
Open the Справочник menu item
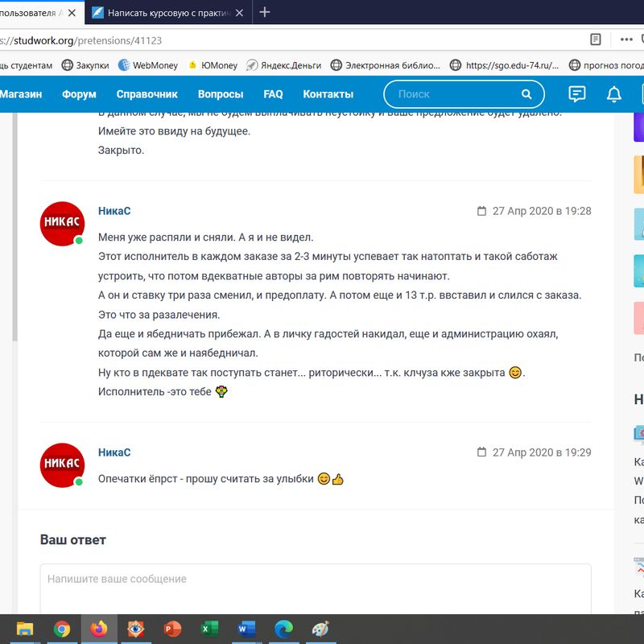click(x=147, y=94)
